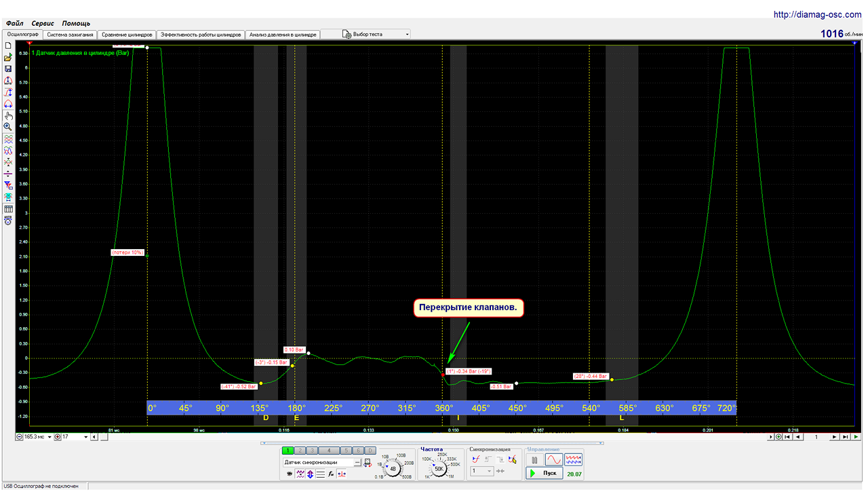868x492 pixels.
Task: Toggle channel 4 button
Action: (329, 451)
